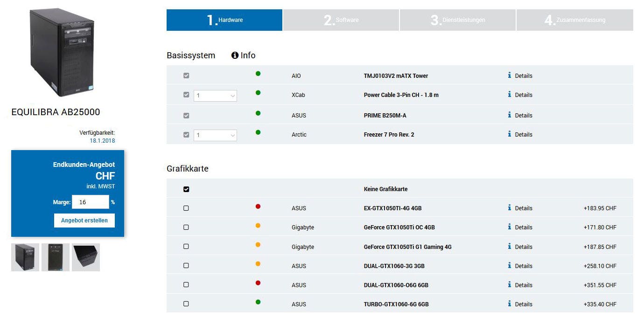Click info icon for TMJ0103V2 mATX Tower
Image resolution: width=644 pixels, height=317 pixels.
(510, 75)
